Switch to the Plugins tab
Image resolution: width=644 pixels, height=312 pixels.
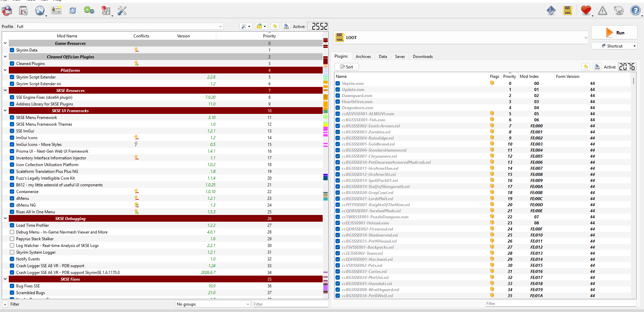pos(341,56)
